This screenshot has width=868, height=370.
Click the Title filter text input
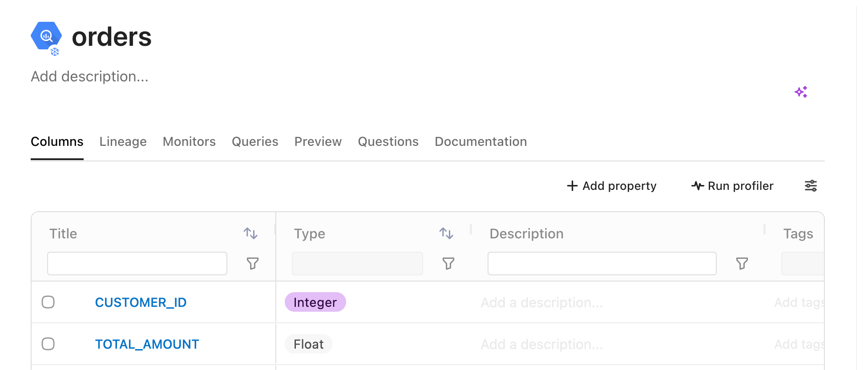[137, 264]
